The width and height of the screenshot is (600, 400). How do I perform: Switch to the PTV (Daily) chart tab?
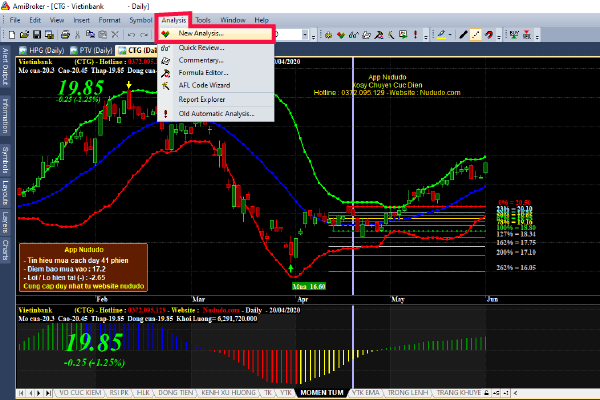click(x=91, y=51)
